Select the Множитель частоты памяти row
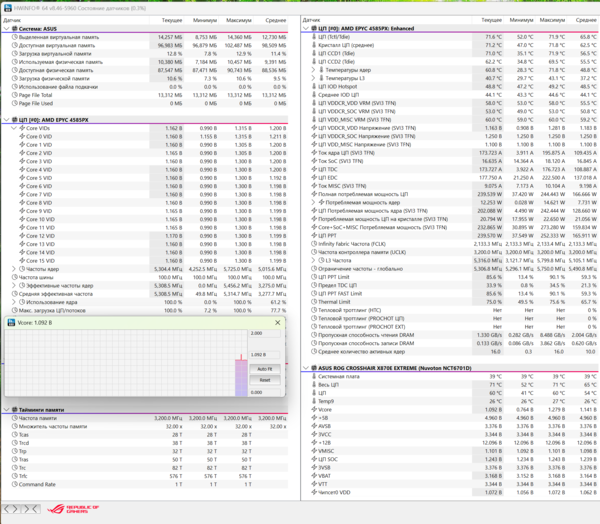Image resolution: width=600 pixels, height=524 pixels. point(145,426)
